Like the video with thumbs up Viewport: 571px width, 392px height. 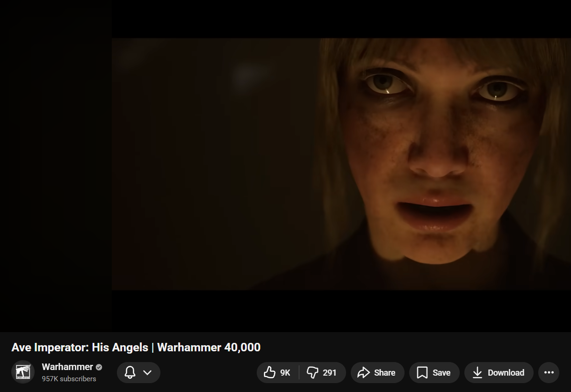278,373
